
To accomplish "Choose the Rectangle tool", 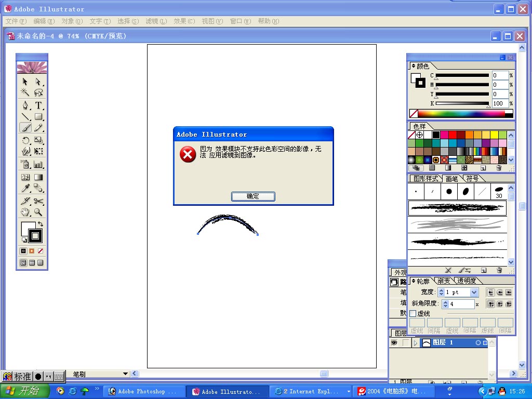I will pos(38,116).
